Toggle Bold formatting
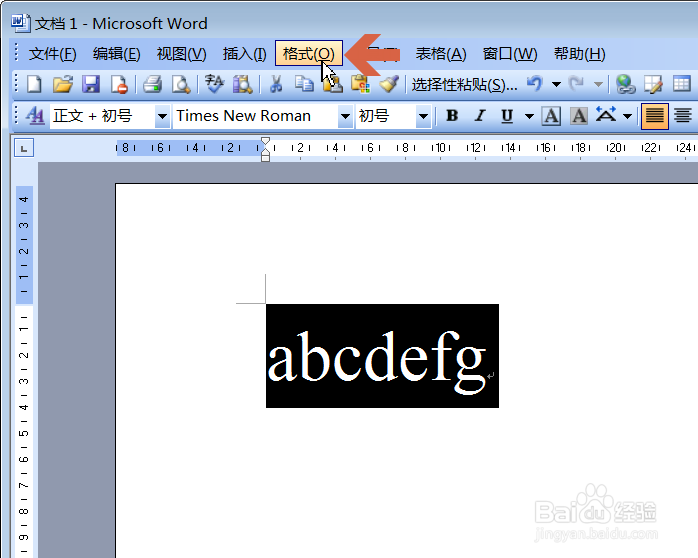Viewport: 698px width, 558px height. tap(452, 116)
